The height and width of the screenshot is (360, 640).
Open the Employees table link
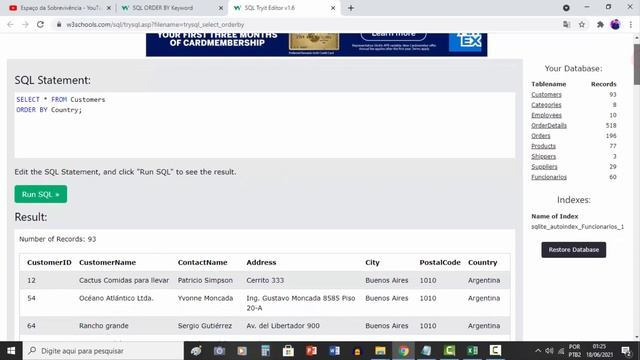(546, 115)
